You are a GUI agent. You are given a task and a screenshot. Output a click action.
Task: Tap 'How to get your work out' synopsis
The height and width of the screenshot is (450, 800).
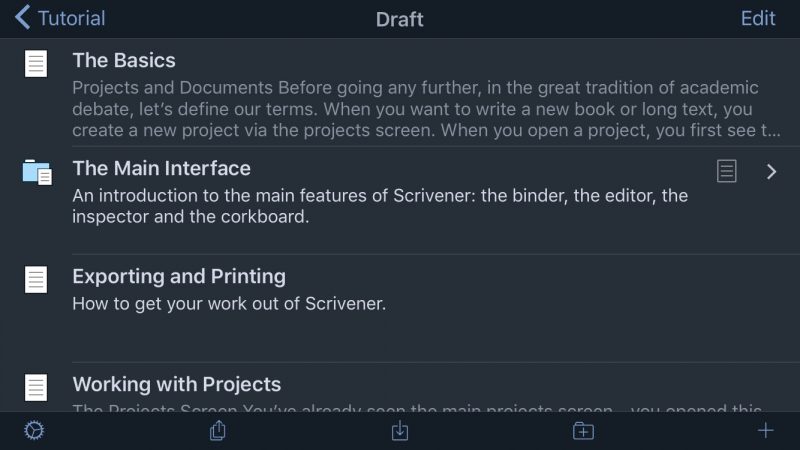pos(229,304)
